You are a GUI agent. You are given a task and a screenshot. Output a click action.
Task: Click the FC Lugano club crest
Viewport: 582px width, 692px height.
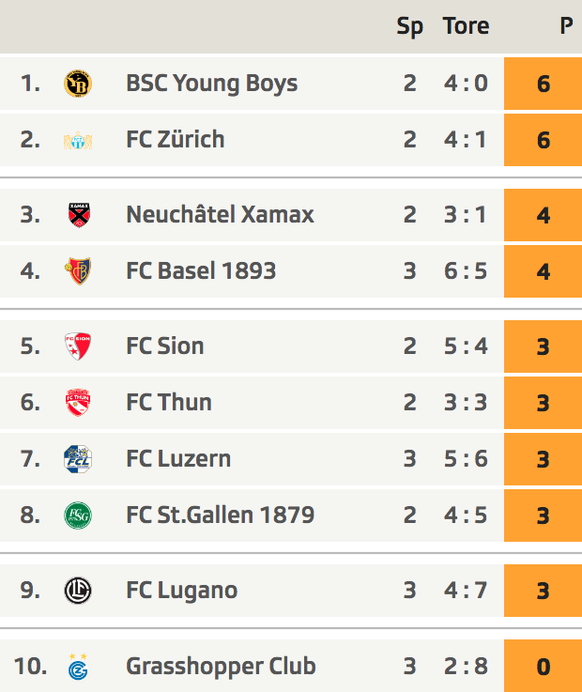(78, 590)
